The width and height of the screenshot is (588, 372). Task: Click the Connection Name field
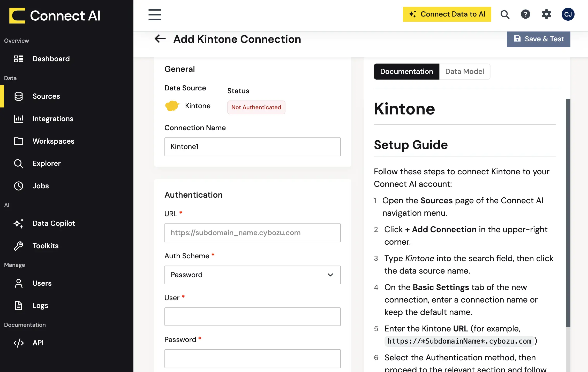[252, 147]
